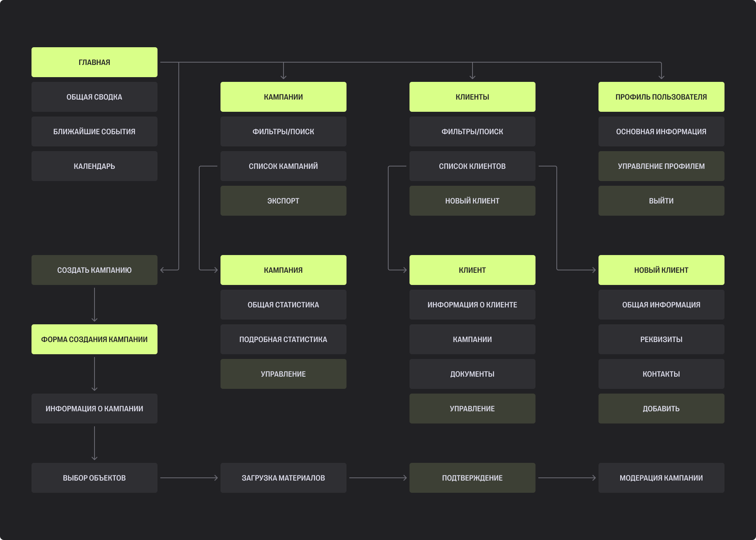Click ФОРМА СОЗДАНИЯ КАМПАНИИ block

click(x=94, y=339)
